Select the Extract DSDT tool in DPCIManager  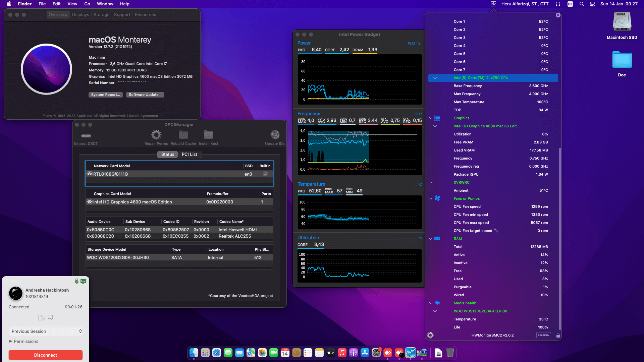click(86, 136)
